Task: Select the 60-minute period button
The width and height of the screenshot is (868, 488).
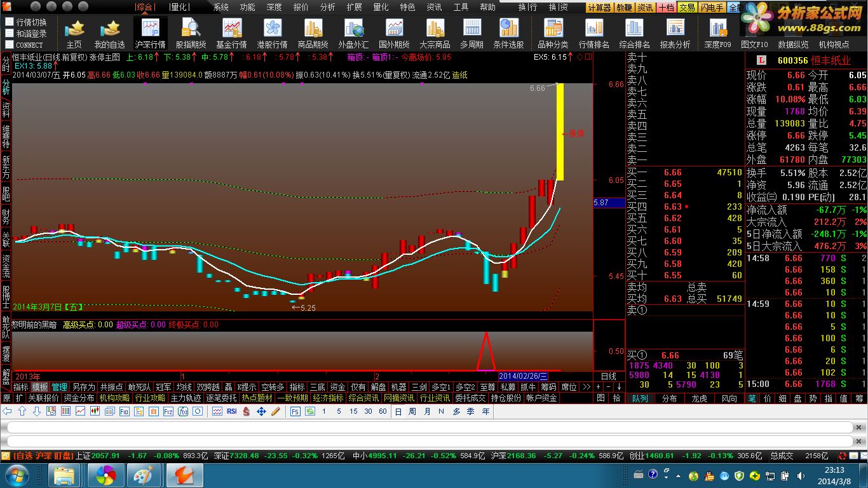Action: [383, 412]
